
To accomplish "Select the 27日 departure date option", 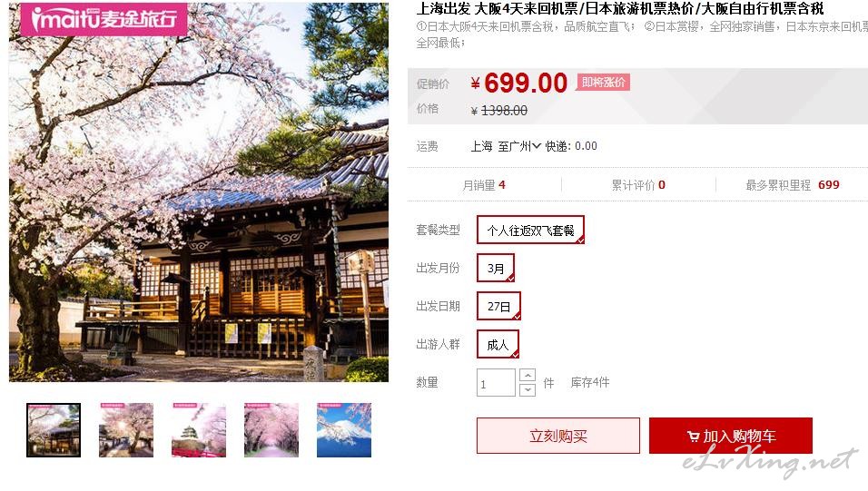I will [x=498, y=306].
